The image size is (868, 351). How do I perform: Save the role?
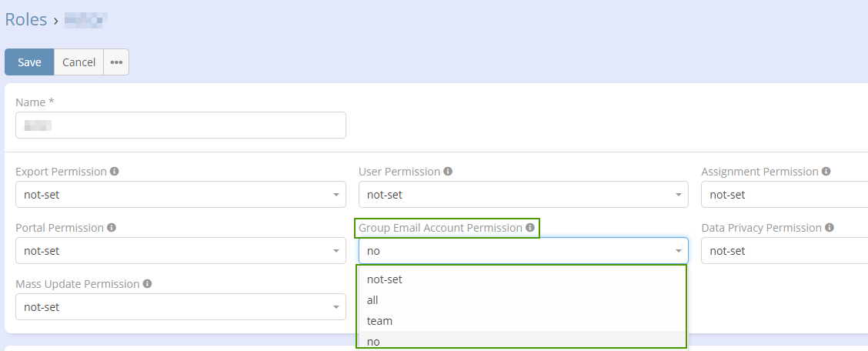coord(29,62)
